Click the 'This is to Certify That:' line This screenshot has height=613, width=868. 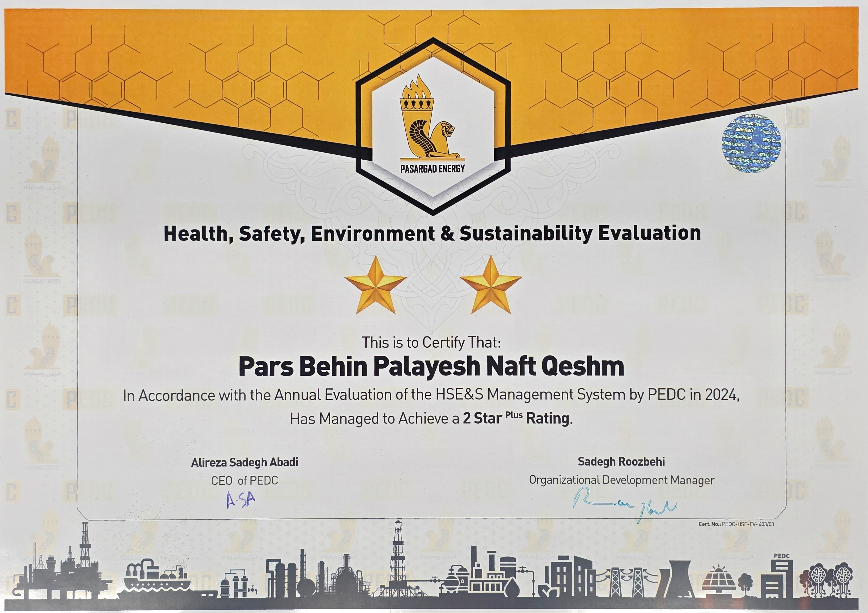tap(431, 342)
